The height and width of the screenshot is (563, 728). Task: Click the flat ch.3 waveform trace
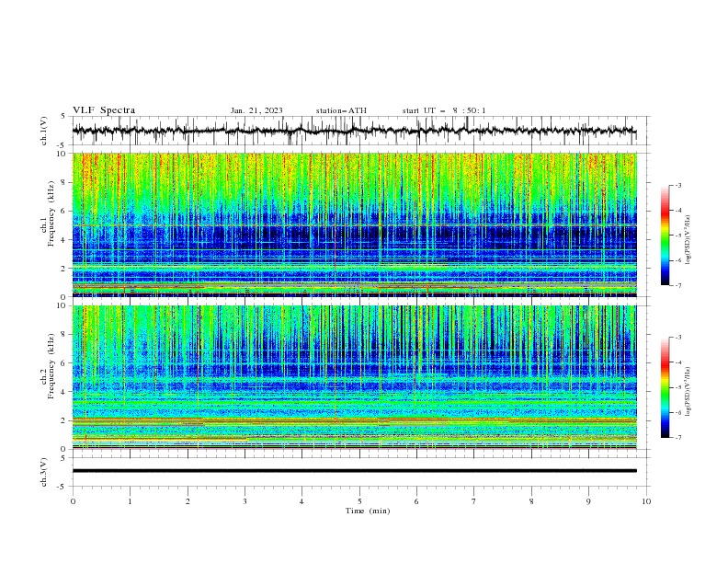tap(354, 471)
